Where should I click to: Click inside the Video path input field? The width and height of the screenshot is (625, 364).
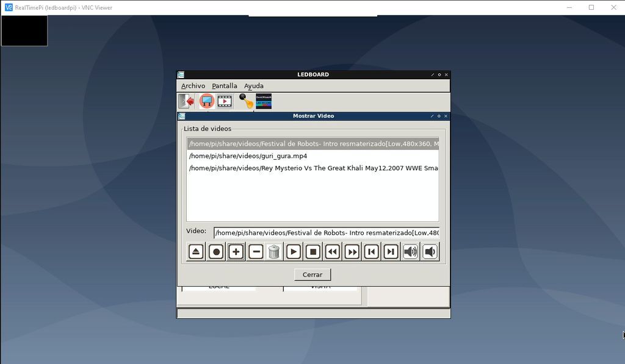327,232
